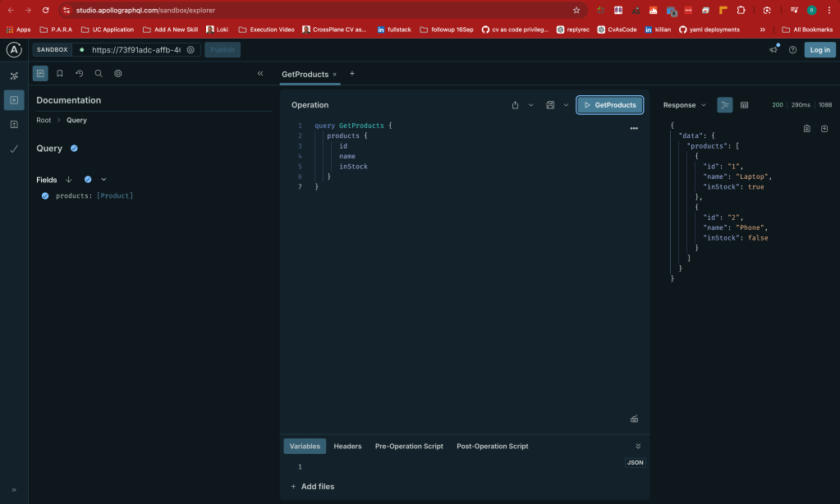Open the announcements megaphone icon
The height and width of the screenshot is (504, 840).
773,50
